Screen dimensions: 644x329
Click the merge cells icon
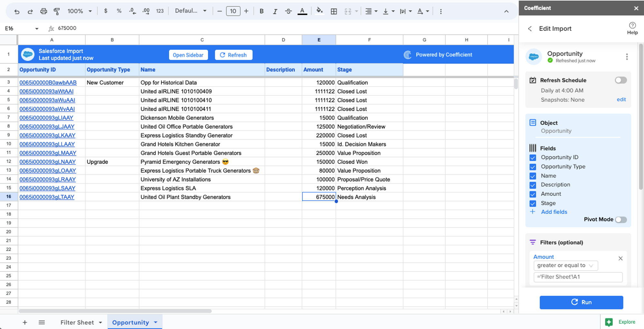click(x=348, y=11)
